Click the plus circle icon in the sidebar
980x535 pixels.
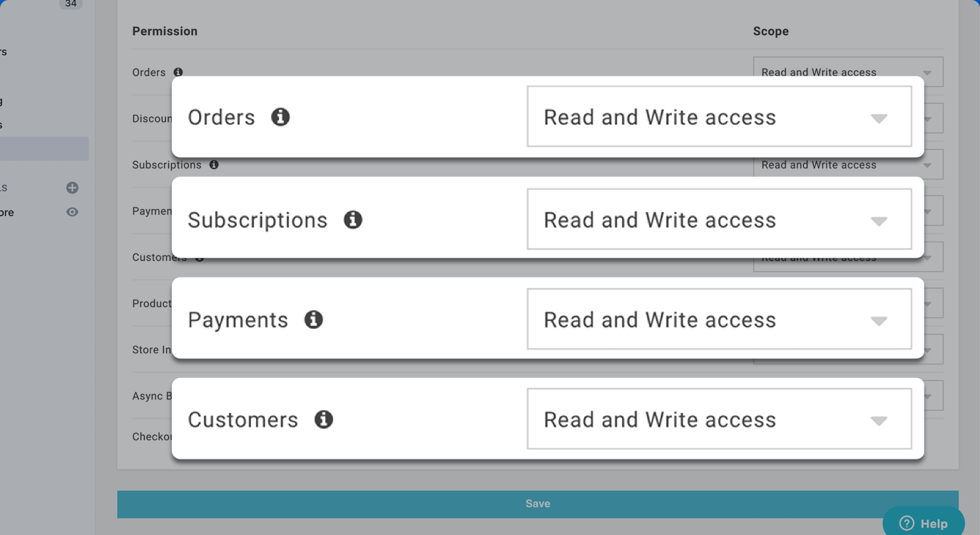pyautogui.click(x=72, y=188)
